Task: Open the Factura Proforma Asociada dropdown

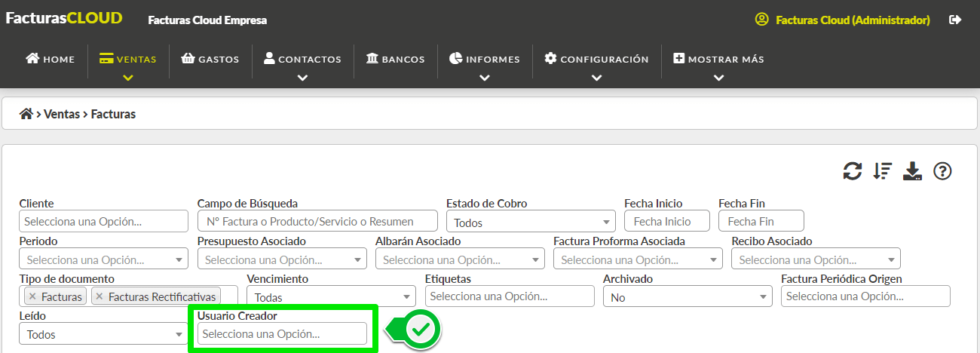Action: [638, 259]
